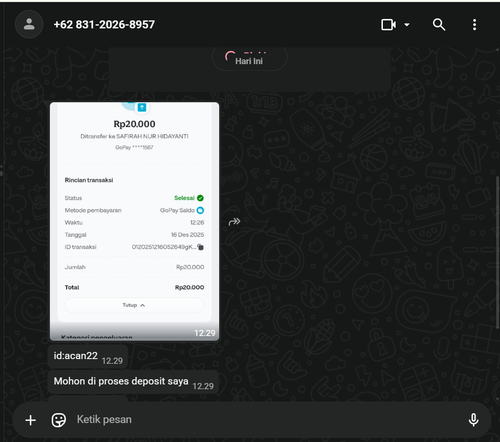This screenshot has height=442, width=500.
Task: Open the Rp20.000 transfer receipt image
Action: 134,221
